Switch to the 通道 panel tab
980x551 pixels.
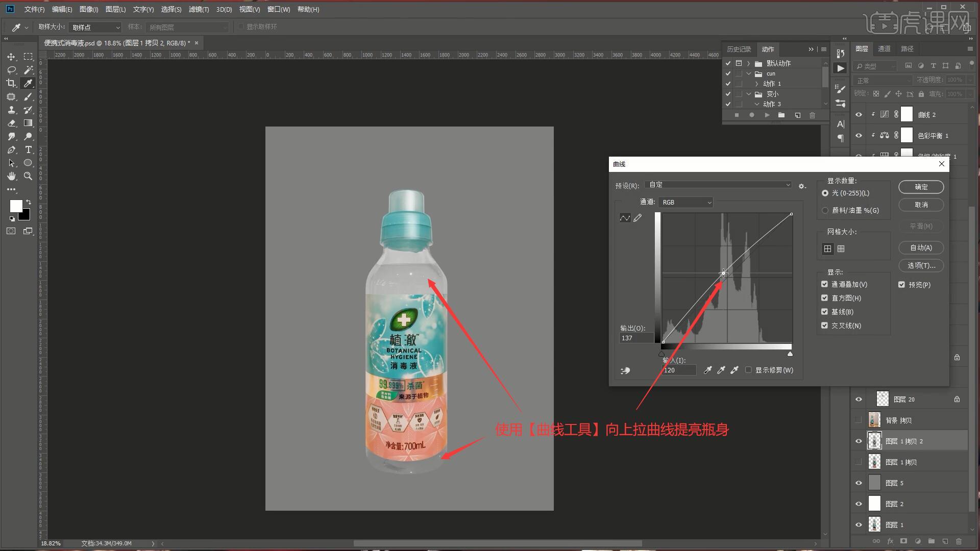[884, 49]
